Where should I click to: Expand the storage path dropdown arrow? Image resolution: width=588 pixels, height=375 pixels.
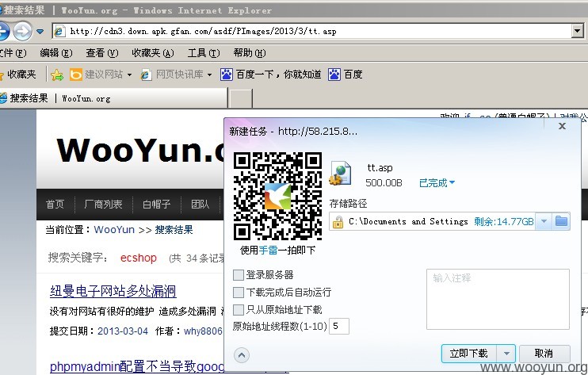(544, 221)
